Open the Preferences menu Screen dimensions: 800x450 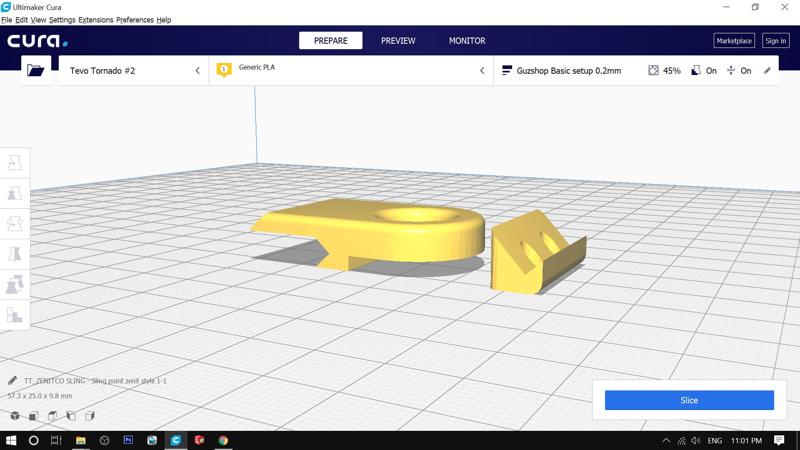pos(135,20)
